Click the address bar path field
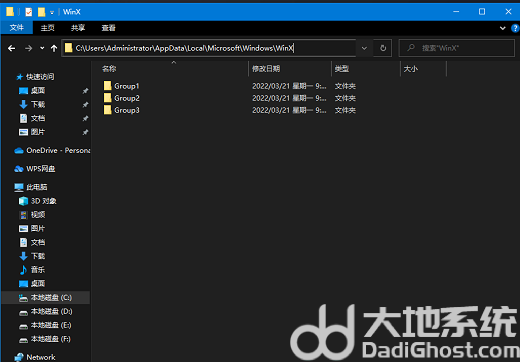Image resolution: width=520 pixels, height=362 pixels. click(x=209, y=48)
